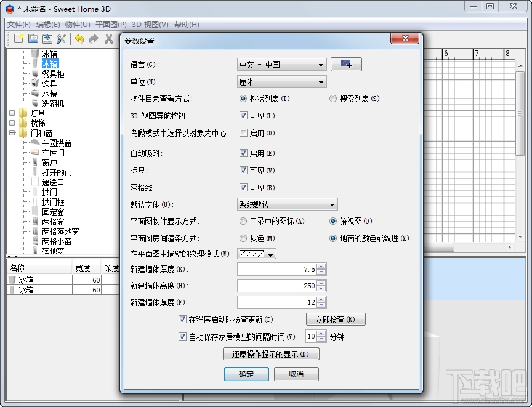This screenshot has height=407, width=532.
Task: Close the 参数设置 dialog
Action: coord(405,38)
